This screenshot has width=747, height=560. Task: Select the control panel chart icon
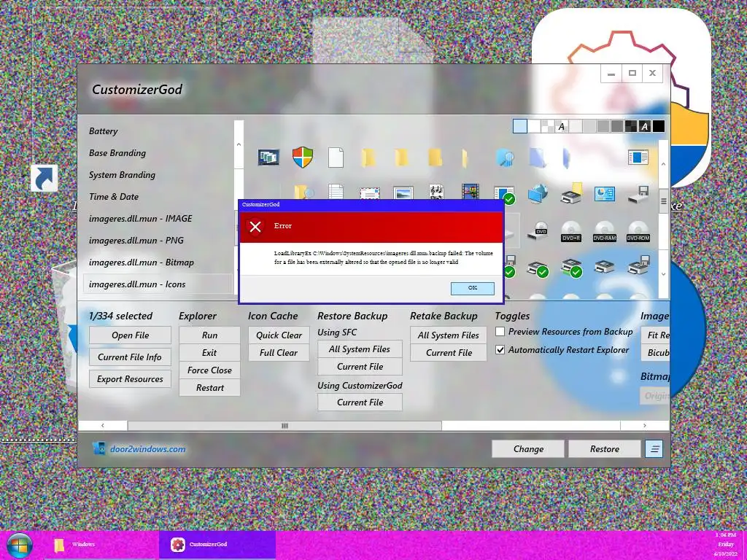click(605, 194)
